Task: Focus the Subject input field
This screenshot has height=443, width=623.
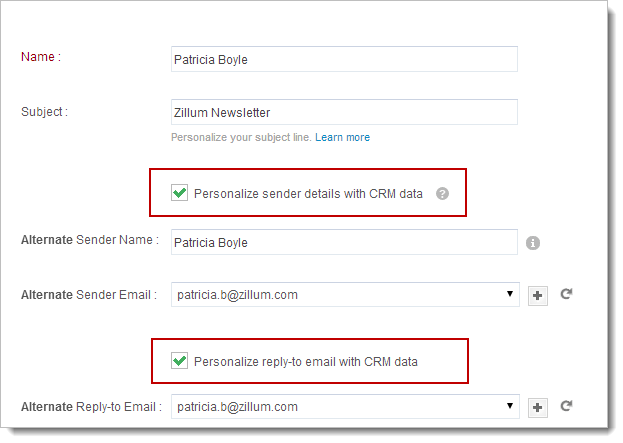Action: [x=344, y=113]
